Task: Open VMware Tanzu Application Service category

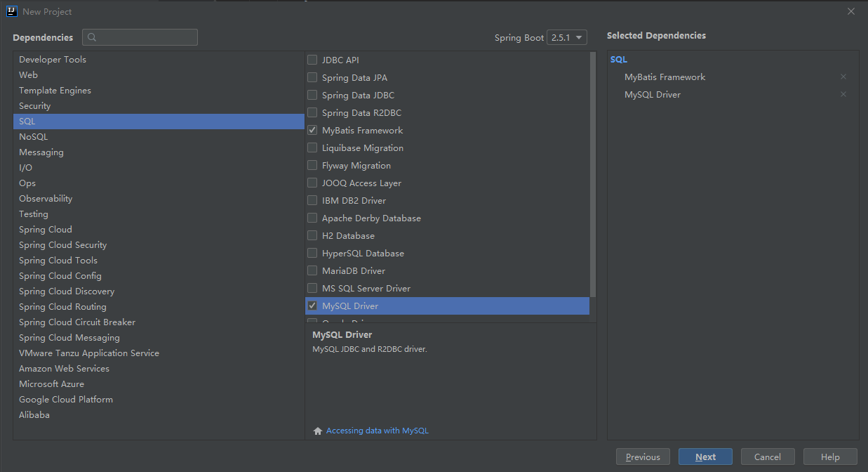Action: pyautogui.click(x=159, y=353)
